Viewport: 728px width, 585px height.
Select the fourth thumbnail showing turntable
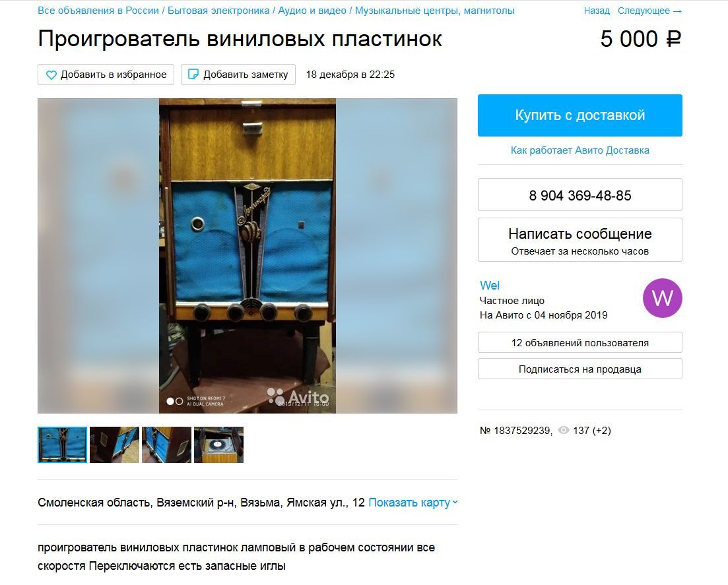[218, 445]
